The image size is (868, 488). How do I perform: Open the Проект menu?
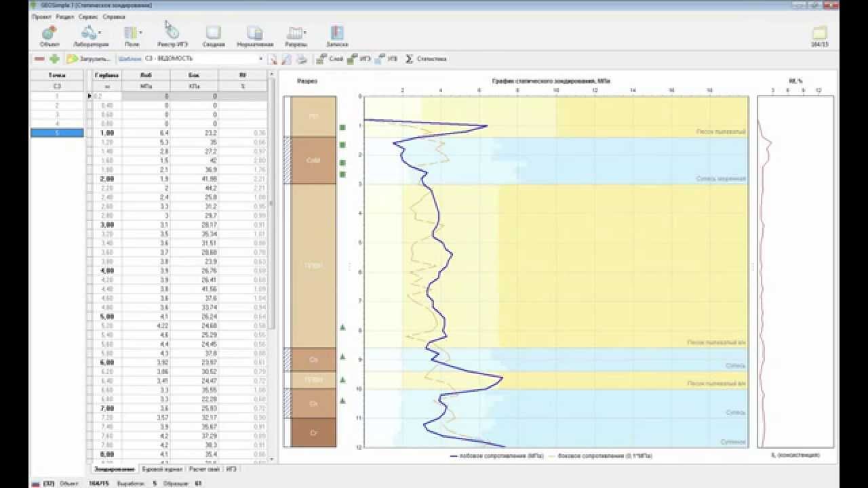(42, 16)
